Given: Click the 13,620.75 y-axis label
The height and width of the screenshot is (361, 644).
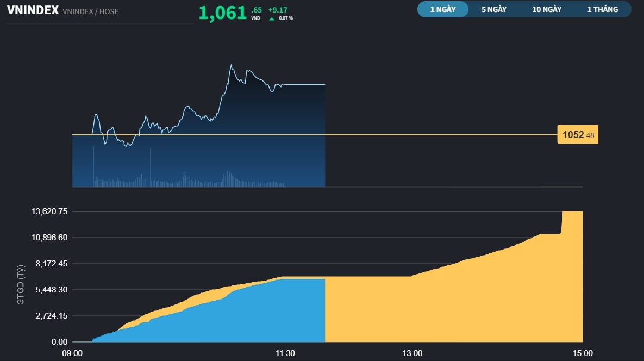Looking at the screenshot, I should click(x=48, y=211).
